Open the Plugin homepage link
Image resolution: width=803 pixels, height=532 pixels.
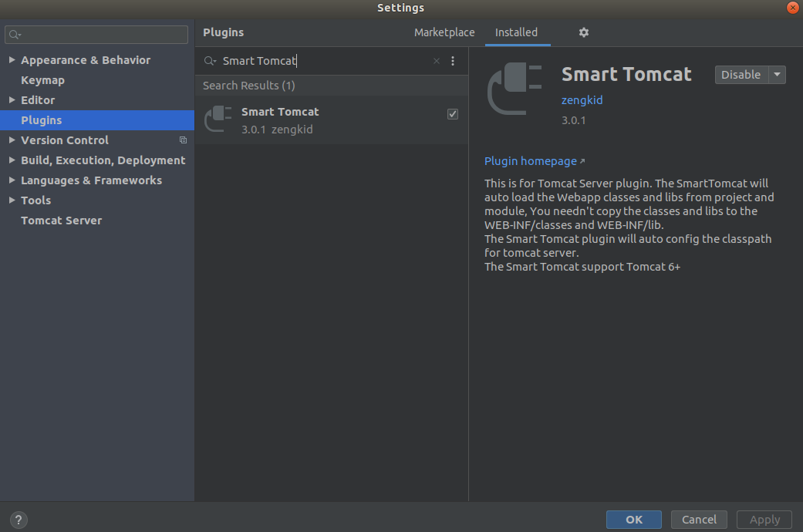point(534,161)
